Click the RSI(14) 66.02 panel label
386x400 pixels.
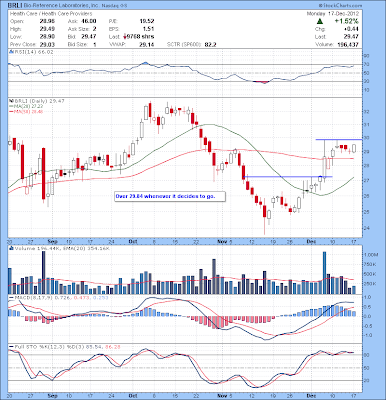34,52
